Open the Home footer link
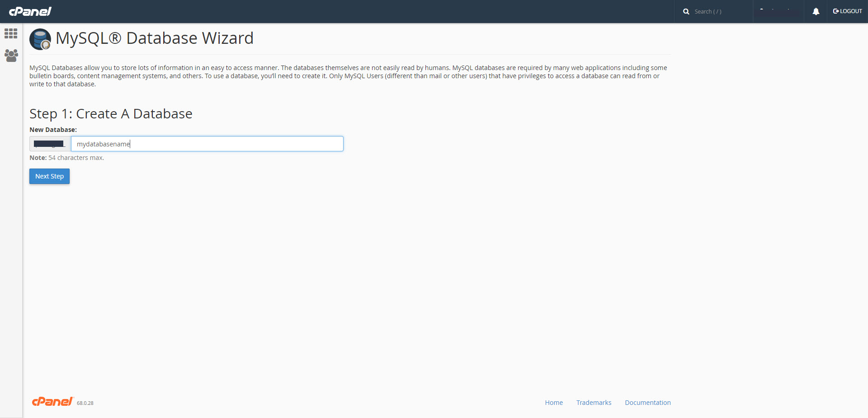Screen dimensions: 868x418 (553, 403)
